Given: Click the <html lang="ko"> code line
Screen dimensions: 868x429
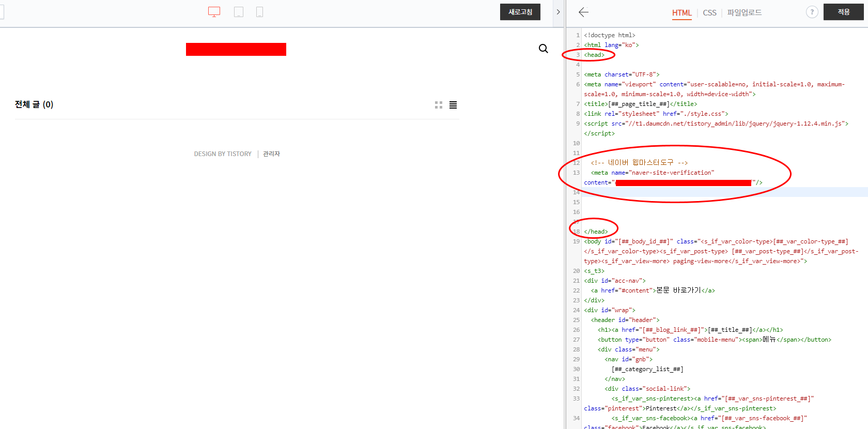Looking at the screenshot, I should click(x=611, y=45).
